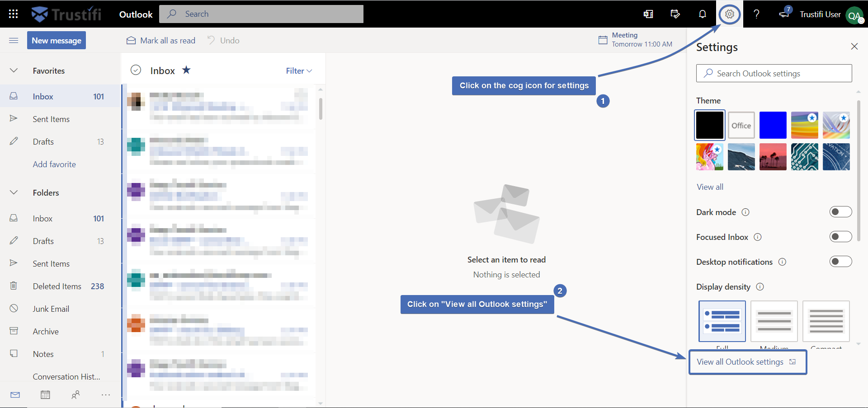
Task: Open Notes folder
Action: pos(61,354)
